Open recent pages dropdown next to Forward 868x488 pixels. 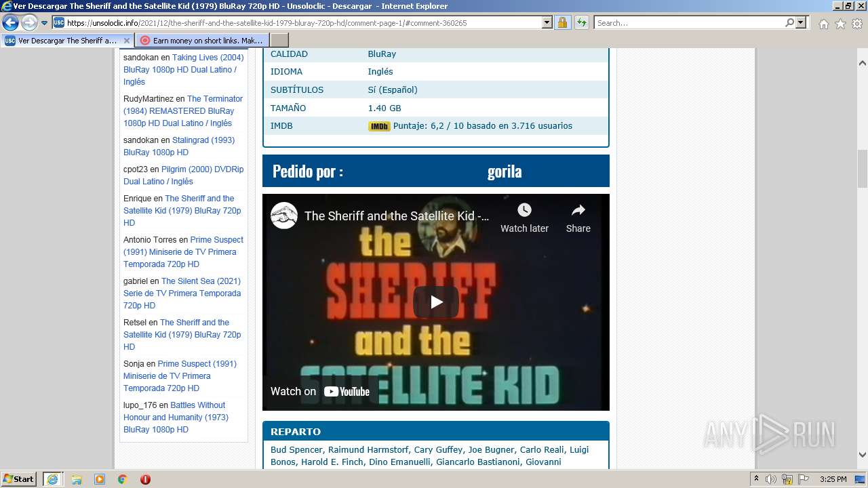coord(44,23)
